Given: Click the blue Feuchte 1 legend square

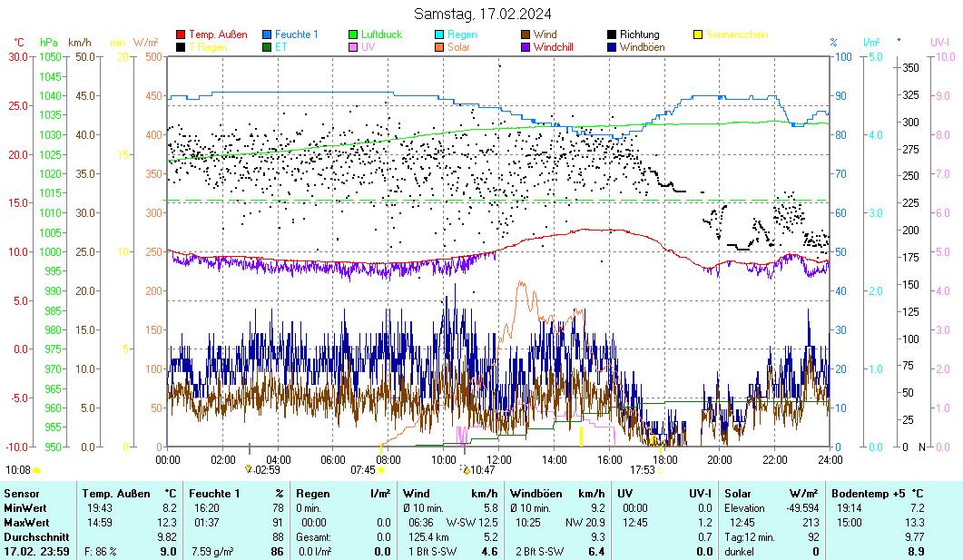Looking at the screenshot, I should click(x=267, y=34).
